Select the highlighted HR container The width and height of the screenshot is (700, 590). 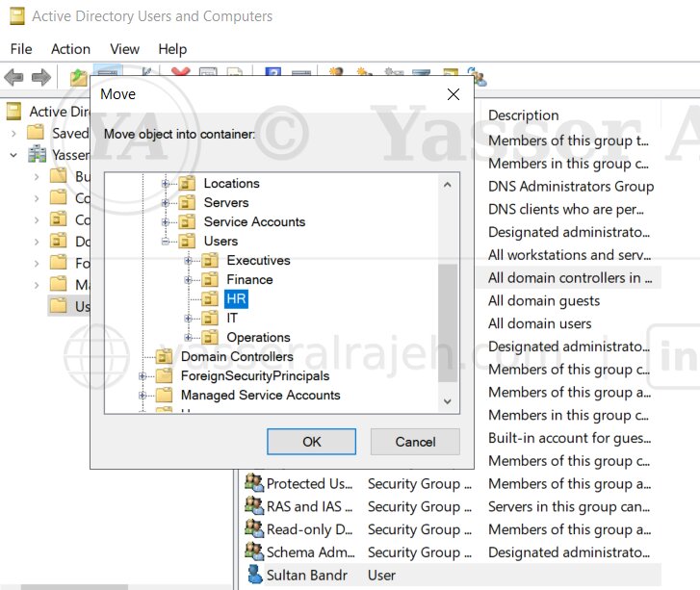coord(236,298)
